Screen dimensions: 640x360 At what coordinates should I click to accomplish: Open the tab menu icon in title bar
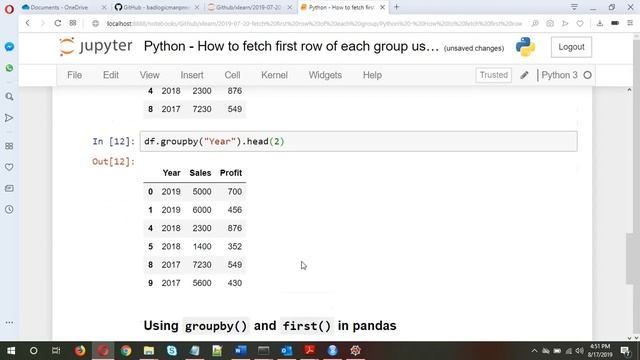tap(574, 7)
